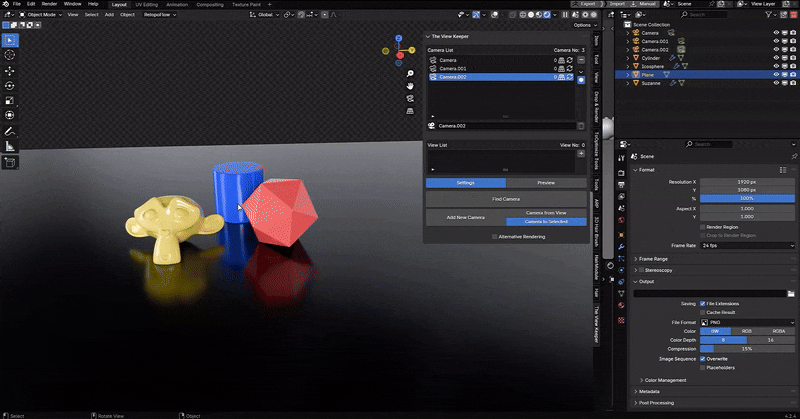The image size is (800, 419).
Task: Click the plus icon in View List
Action: coord(581,154)
